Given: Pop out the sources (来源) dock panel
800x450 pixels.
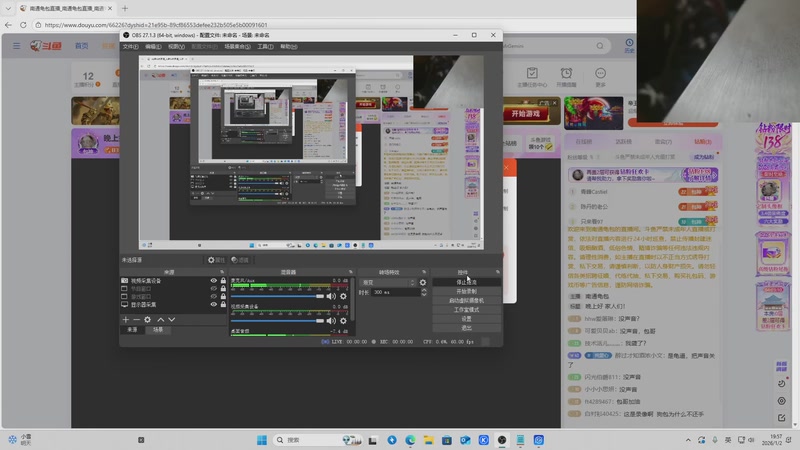Looking at the screenshot, I should [222, 272].
